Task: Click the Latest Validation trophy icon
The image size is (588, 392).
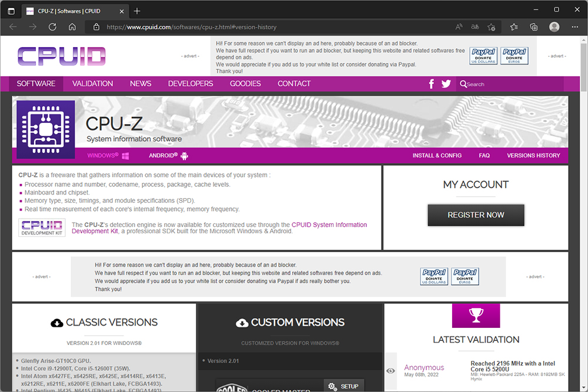Action: (476, 316)
